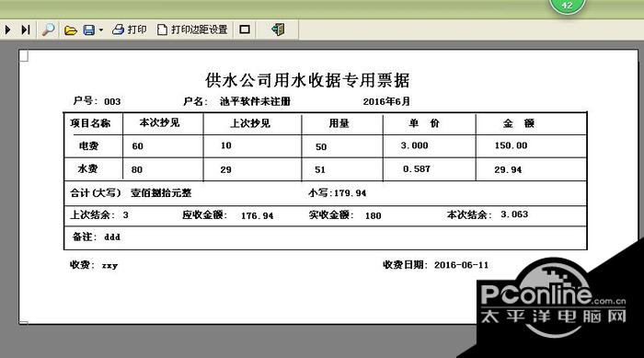Jump to the last page arrow
The width and height of the screenshot is (644, 358).
[x=26, y=29]
